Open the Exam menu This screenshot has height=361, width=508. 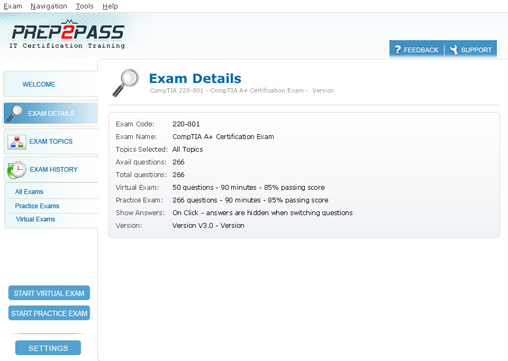point(13,6)
